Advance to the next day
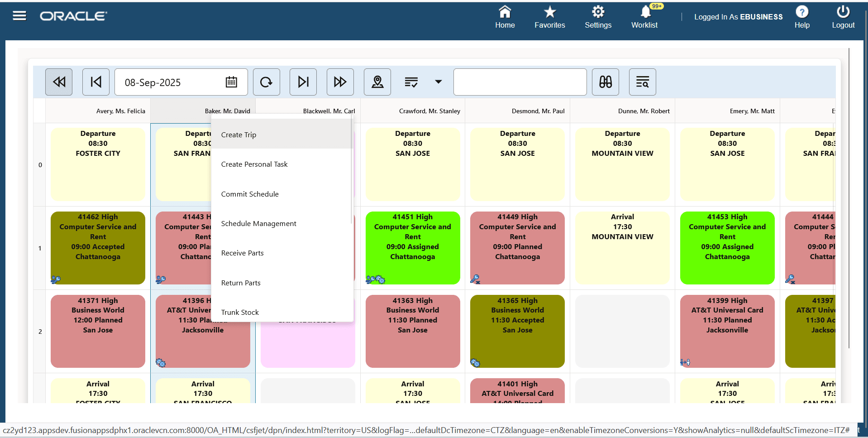The height and width of the screenshot is (438, 868). [303, 82]
